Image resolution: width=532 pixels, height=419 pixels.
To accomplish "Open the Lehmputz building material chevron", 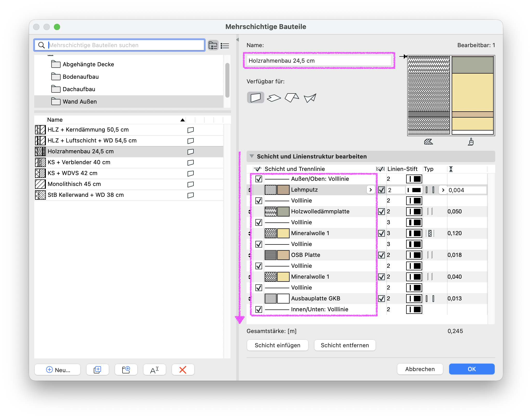I will (371, 190).
